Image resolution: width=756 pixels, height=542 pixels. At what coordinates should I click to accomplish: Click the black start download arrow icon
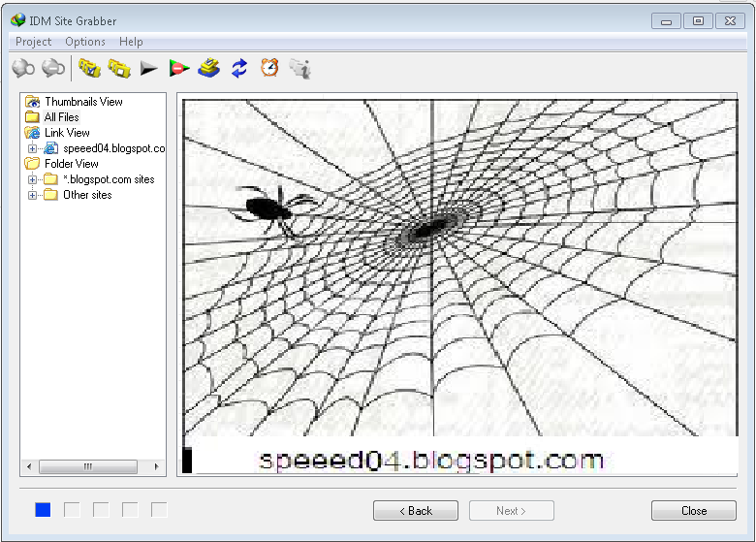tap(149, 69)
